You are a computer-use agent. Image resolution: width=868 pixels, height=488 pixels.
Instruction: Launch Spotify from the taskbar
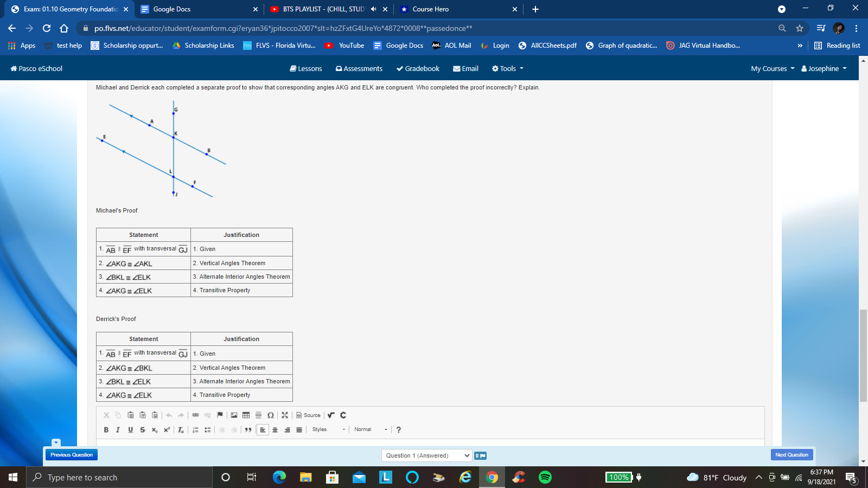point(544,477)
